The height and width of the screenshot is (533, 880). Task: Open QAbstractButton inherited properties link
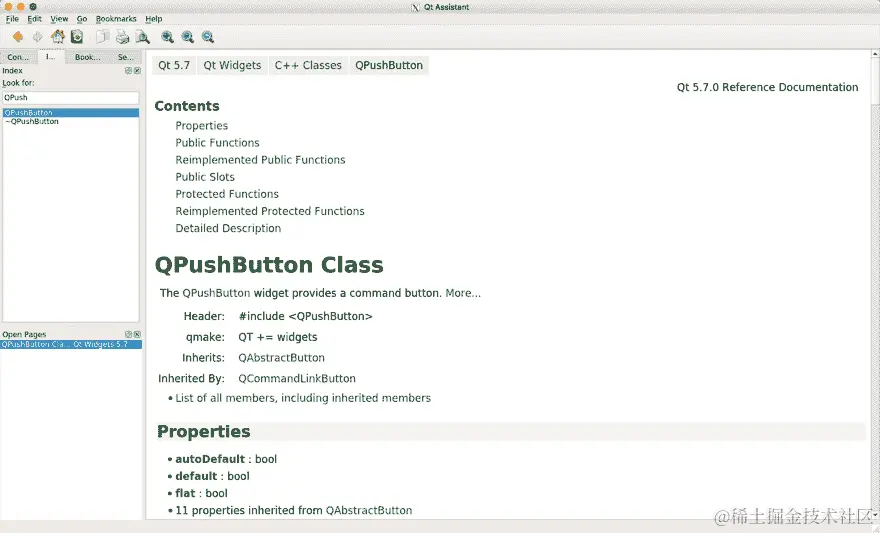369,511
